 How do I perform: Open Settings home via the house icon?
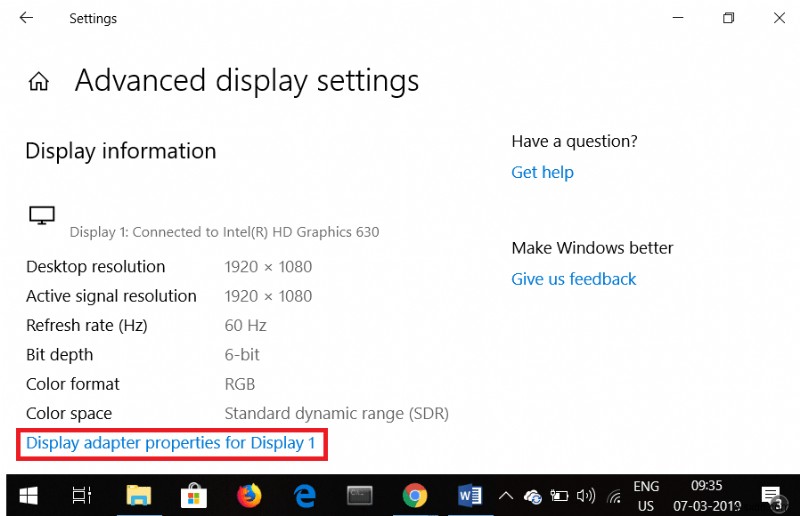click(x=38, y=81)
